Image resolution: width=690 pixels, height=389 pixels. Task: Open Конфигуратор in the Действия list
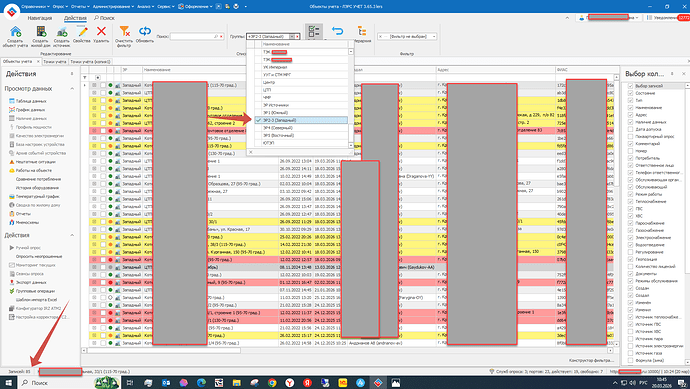[x=38, y=308]
